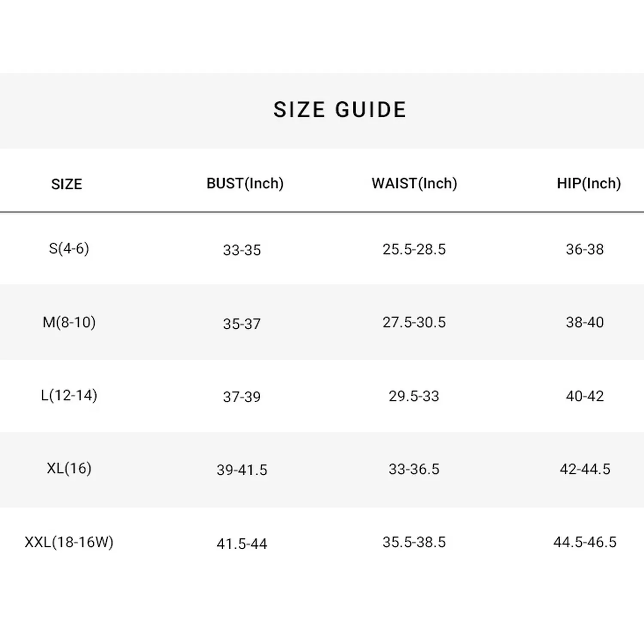Screen dimensions: 644x644
Task: Click hip value 44.5-46.5
Action: point(585,542)
